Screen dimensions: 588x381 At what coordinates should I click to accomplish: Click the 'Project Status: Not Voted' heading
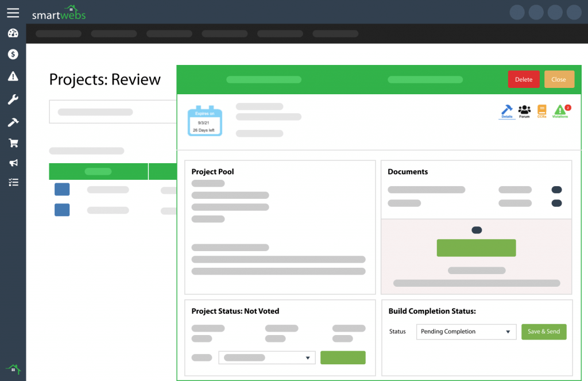(235, 311)
